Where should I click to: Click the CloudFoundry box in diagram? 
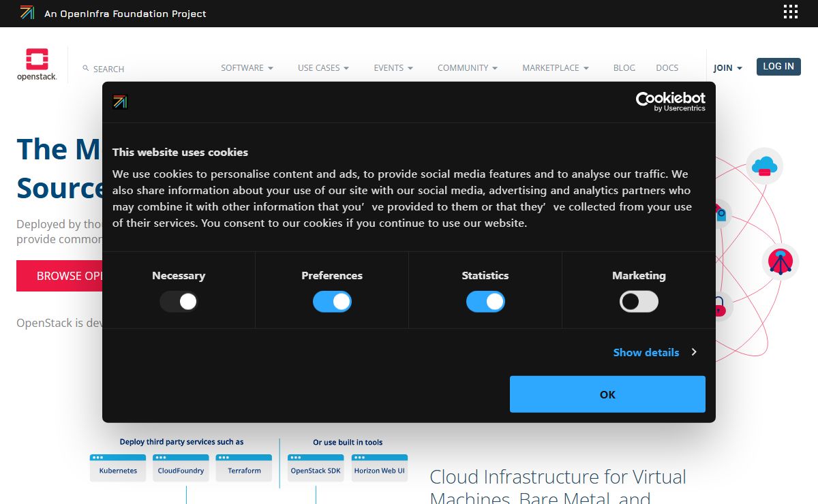coord(181,468)
